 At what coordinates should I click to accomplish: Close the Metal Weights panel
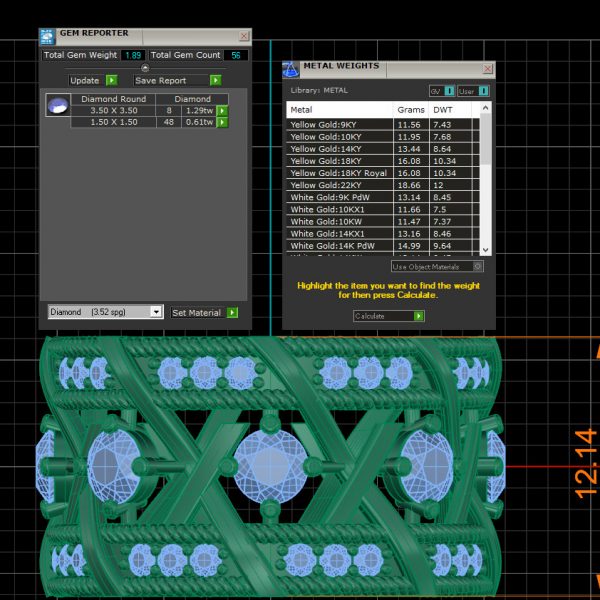[488, 69]
